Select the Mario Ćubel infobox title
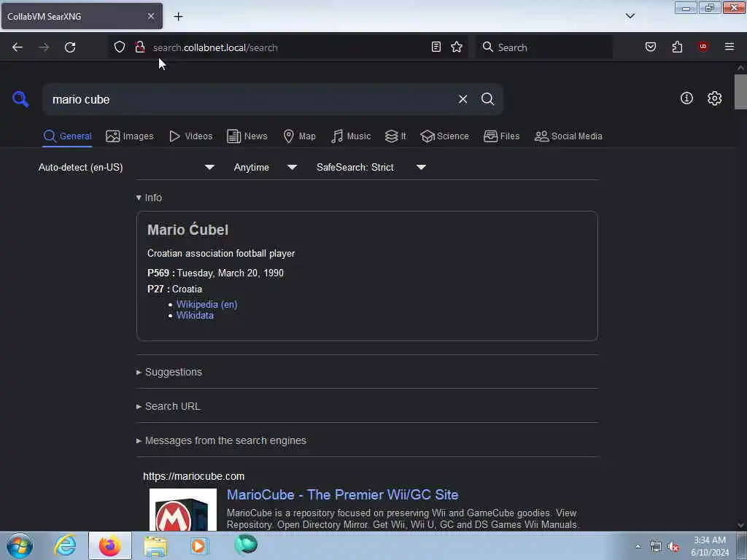747x560 pixels. click(187, 230)
